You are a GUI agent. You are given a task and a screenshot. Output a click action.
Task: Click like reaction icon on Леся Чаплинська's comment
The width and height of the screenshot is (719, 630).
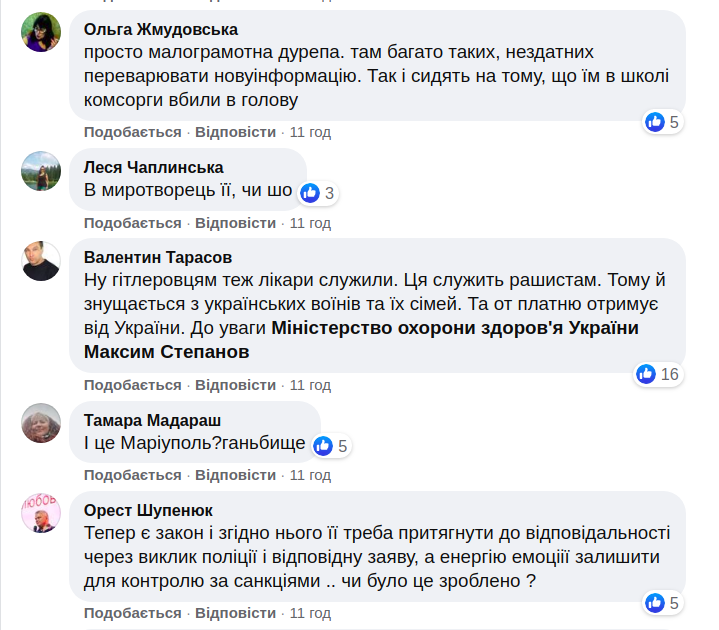(310, 193)
